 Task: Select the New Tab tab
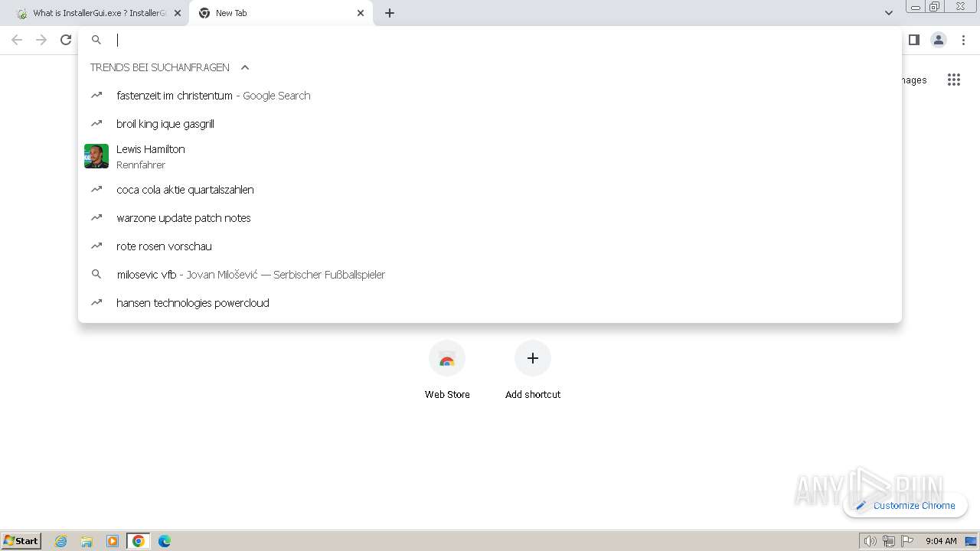tap(281, 13)
